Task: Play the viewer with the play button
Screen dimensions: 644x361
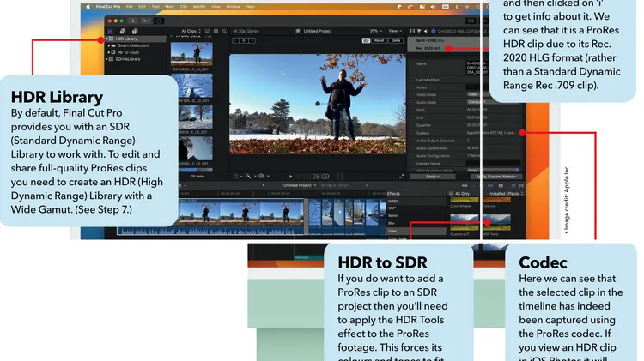Action: click(290, 177)
